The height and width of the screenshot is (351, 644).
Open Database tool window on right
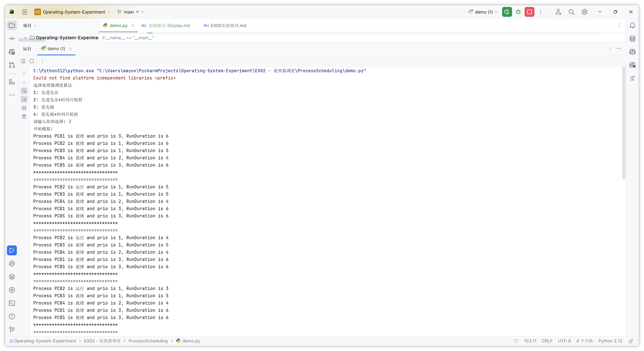pos(632,38)
